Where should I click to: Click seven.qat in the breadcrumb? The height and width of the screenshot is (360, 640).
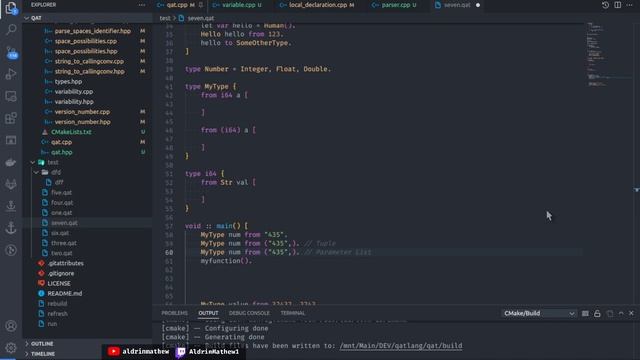(201, 18)
